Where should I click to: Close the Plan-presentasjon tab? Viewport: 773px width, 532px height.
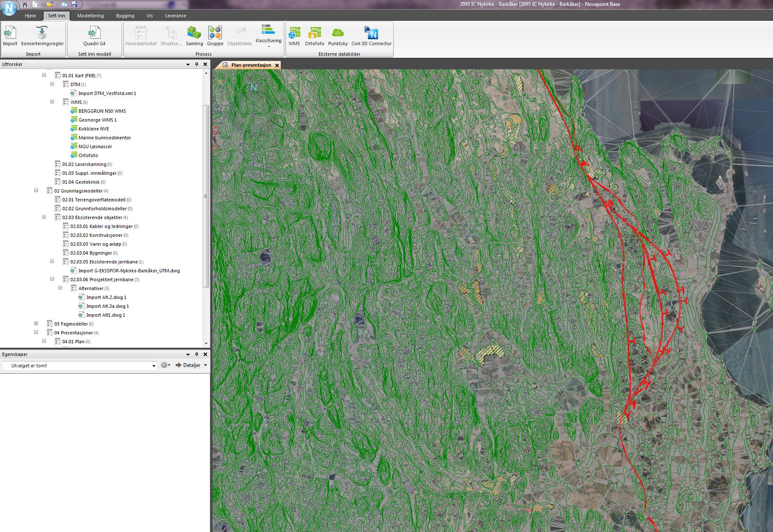(277, 65)
